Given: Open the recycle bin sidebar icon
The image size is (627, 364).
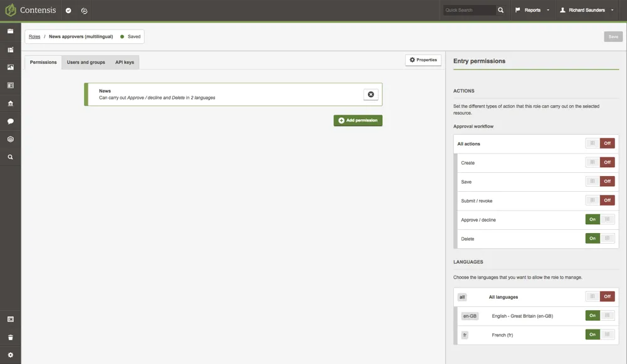Looking at the screenshot, I should [x=11, y=338].
